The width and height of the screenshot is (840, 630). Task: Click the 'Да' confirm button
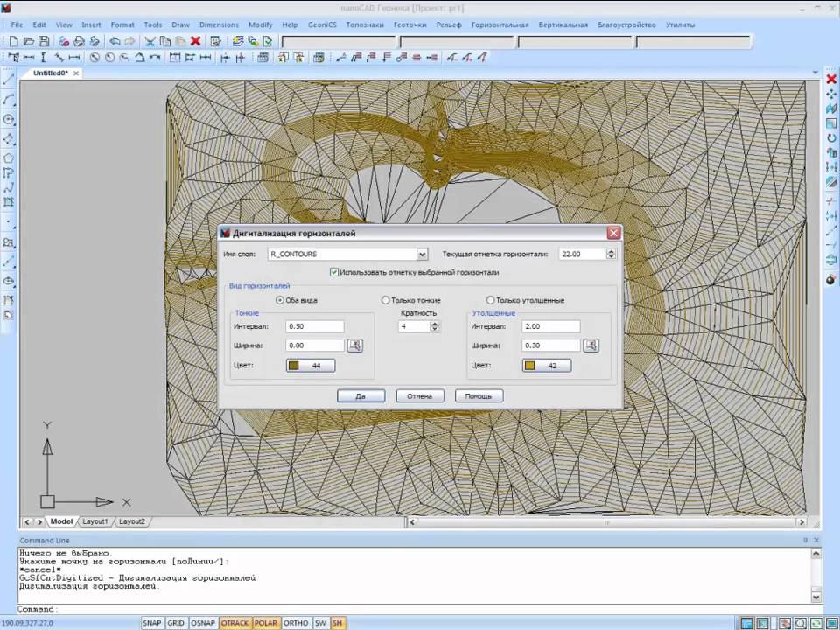pyautogui.click(x=360, y=396)
